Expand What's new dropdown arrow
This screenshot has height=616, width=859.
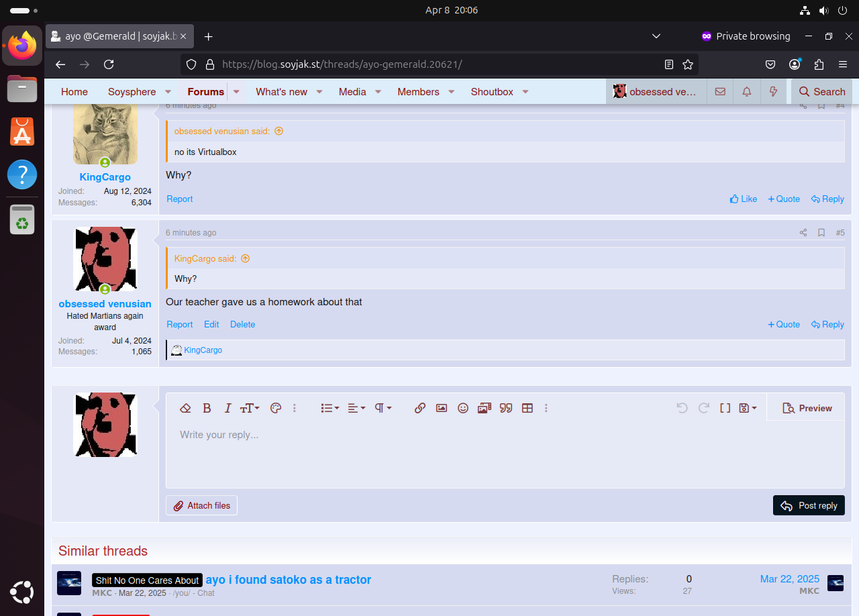[319, 92]
